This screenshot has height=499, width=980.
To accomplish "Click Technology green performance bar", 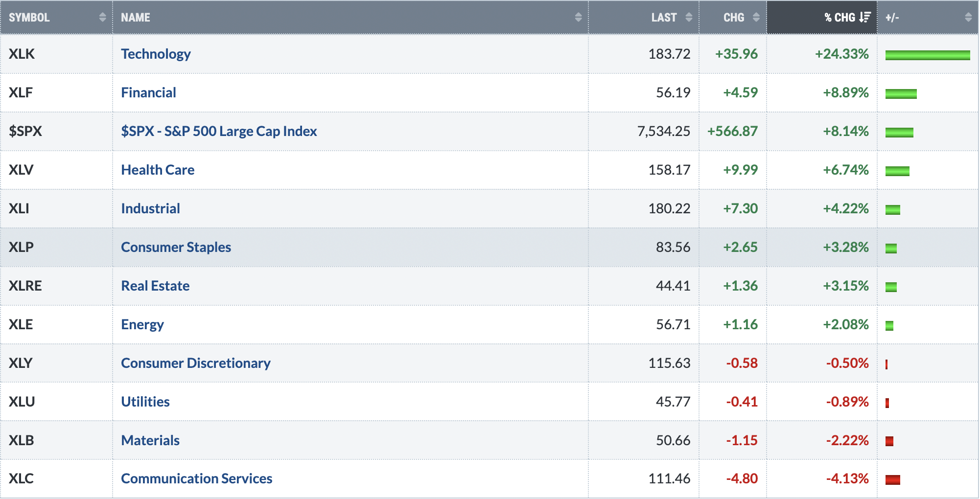I will pyautogui.click(x=928, y=55).
